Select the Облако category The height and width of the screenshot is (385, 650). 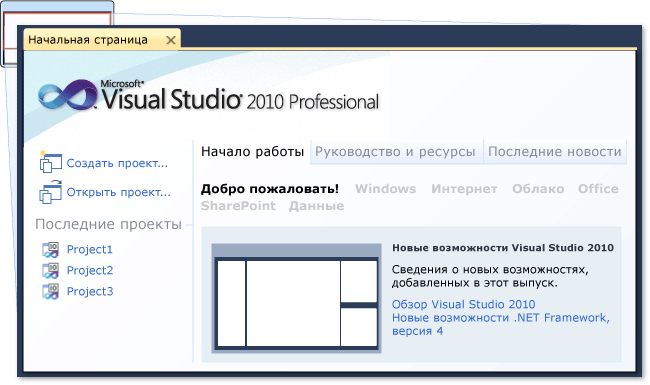pyautogui.click(x=538, y=189)
